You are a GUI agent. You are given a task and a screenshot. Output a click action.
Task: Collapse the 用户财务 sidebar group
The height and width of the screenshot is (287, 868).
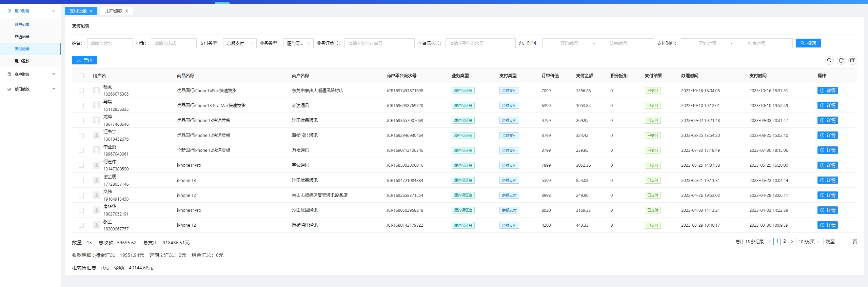[54, 11]
